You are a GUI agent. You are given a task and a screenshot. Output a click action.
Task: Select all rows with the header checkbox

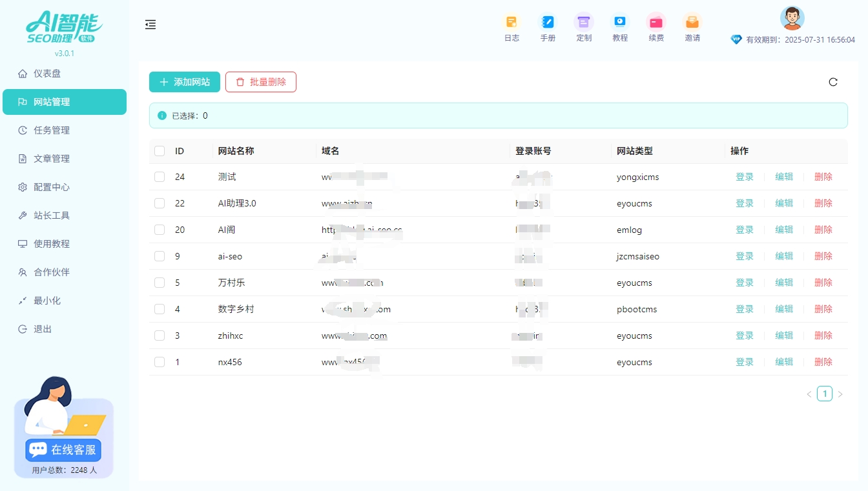(159, 150)
